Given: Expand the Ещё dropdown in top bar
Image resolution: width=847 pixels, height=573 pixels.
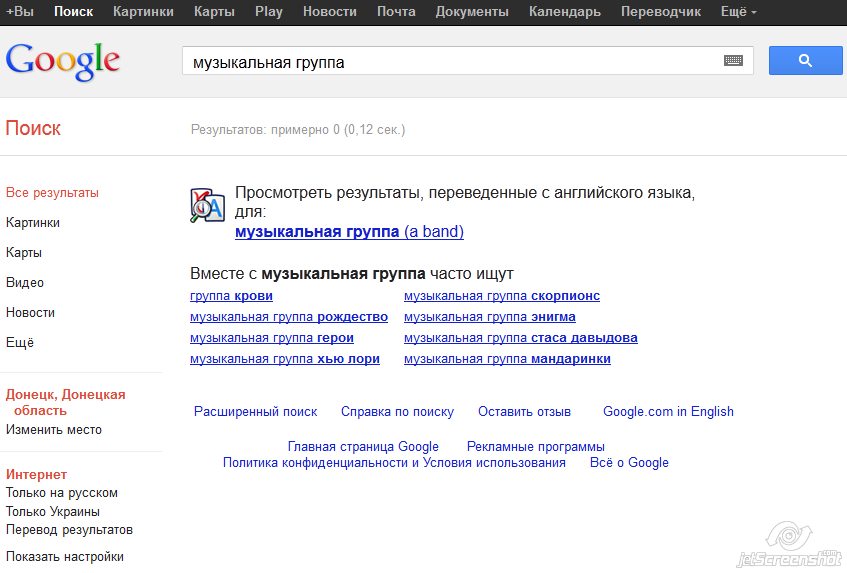Looking at the screenshot, I should [x=739, y=12].
